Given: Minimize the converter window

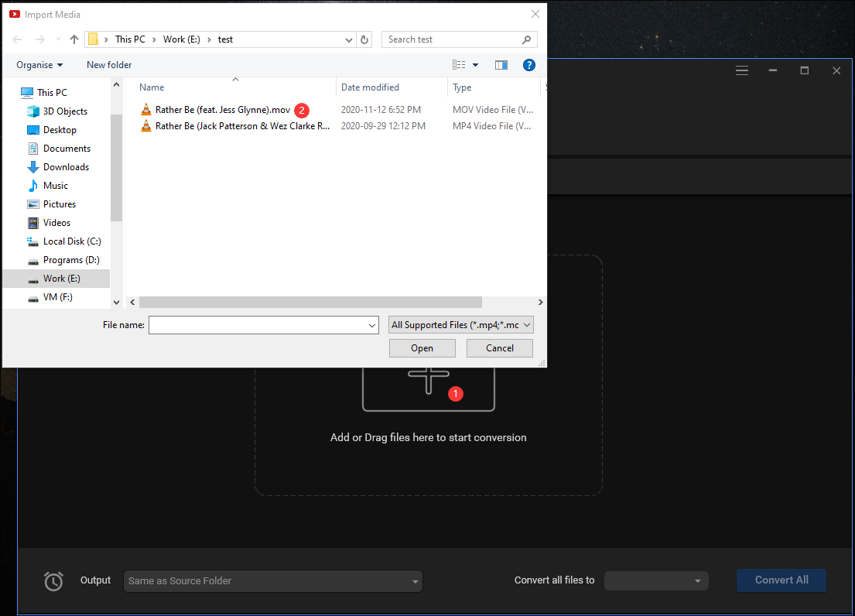Looking at the screenshot, I should click(x=773, y=70).
